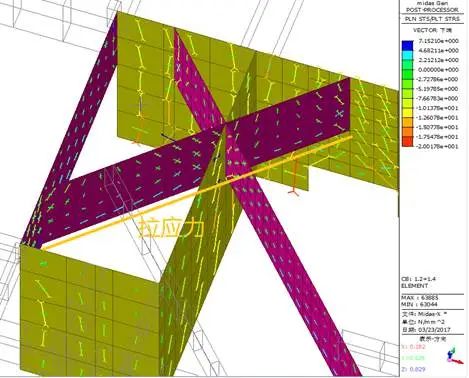469x378 pixels.
Task: Pick the red legend swatch at bottom
Action: coord(407,142)
